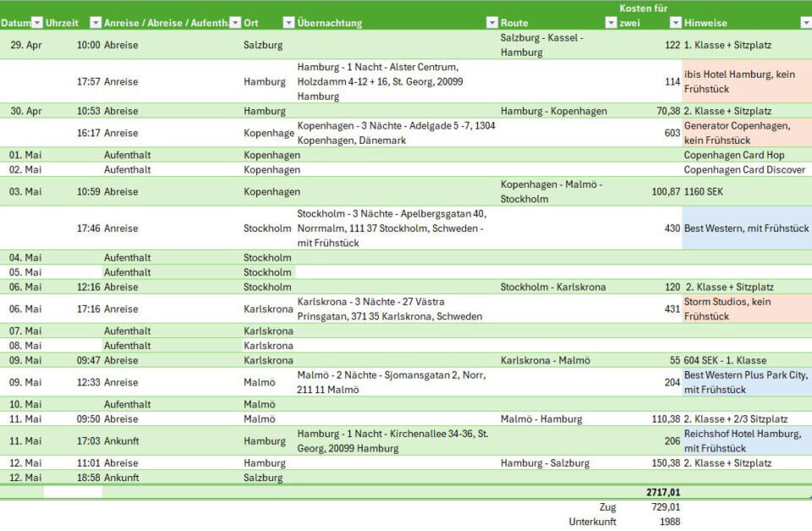Select the 17:46 arrival time cell
The height and width of the screenshot is (531, 812).
(73, 228)
